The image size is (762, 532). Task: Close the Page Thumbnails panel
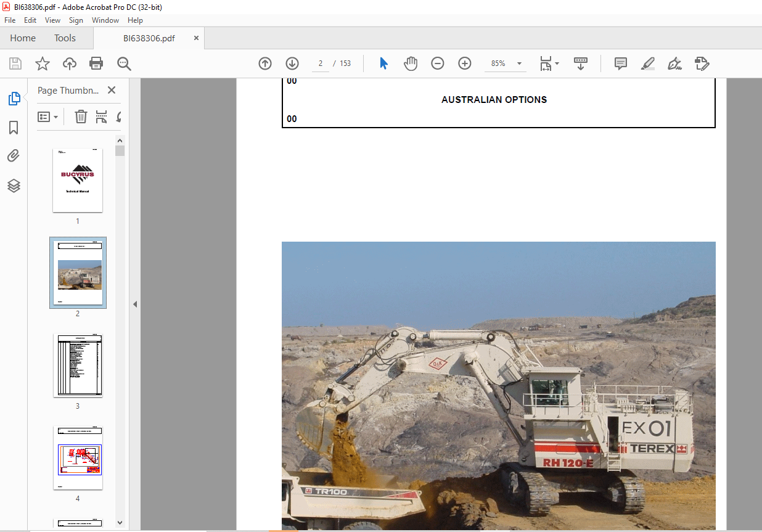click(x=112, y=90)
